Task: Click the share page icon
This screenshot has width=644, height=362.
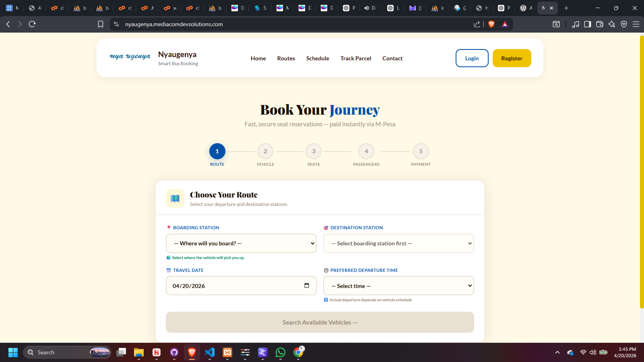Action: click(476, 24)
